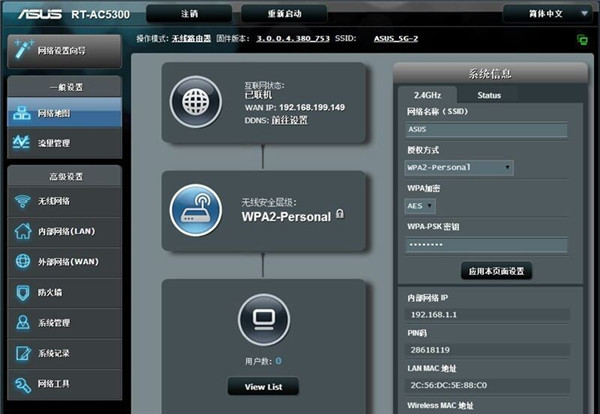Open traffic manager graph icon

21,142
